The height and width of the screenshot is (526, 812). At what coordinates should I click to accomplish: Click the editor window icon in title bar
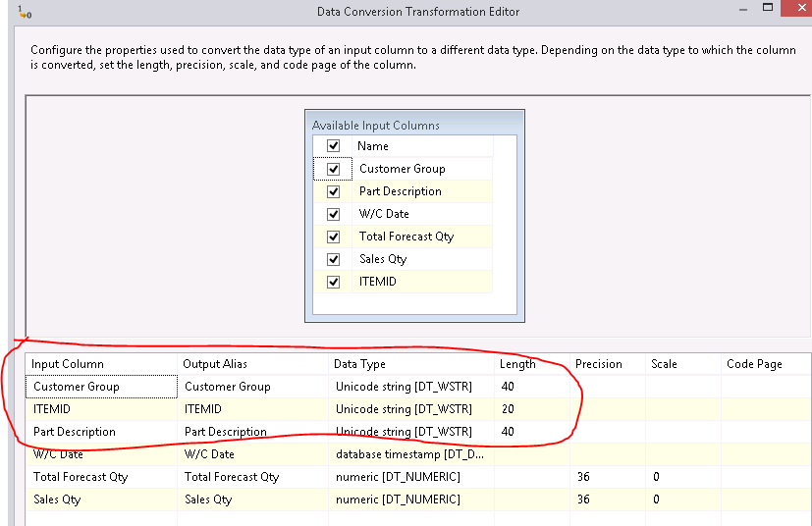pos(25,12)
